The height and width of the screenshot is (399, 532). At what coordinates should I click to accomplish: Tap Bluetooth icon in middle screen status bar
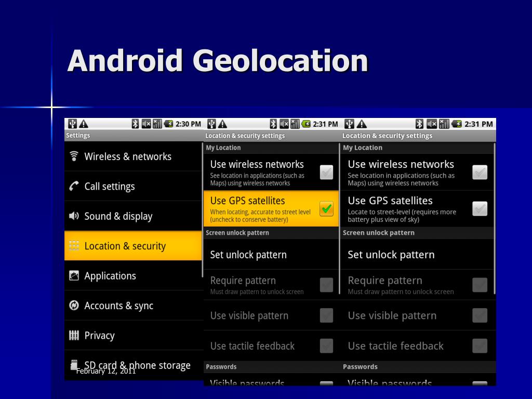click(273, 124)
